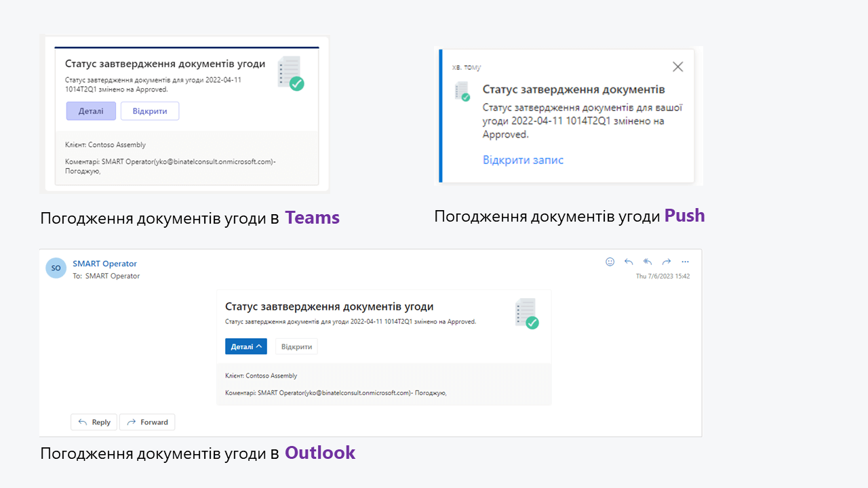Screen dimensions: 868x488
Task: Click the Forward arrow icon in email header
Action: pos(667,262)
